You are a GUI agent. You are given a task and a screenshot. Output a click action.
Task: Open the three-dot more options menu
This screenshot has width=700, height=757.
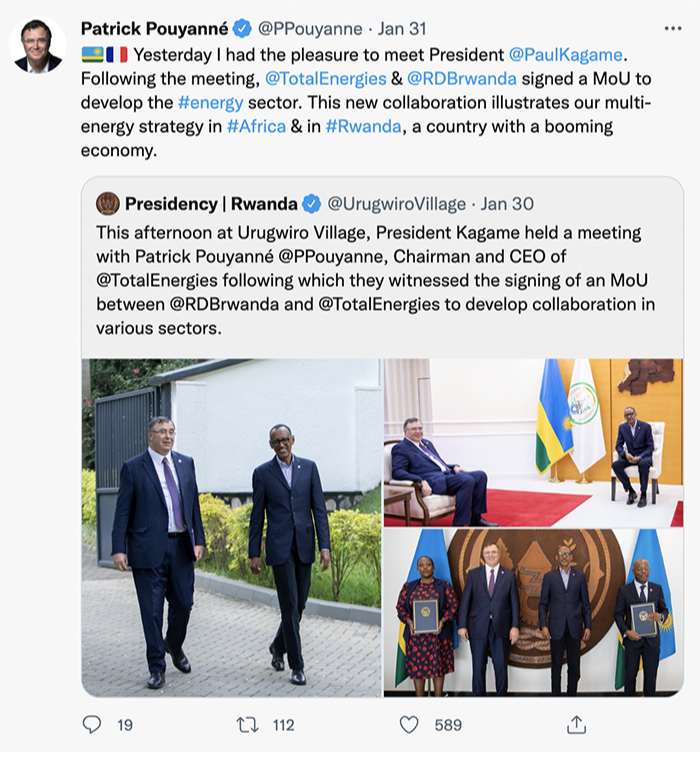(673, 28)
